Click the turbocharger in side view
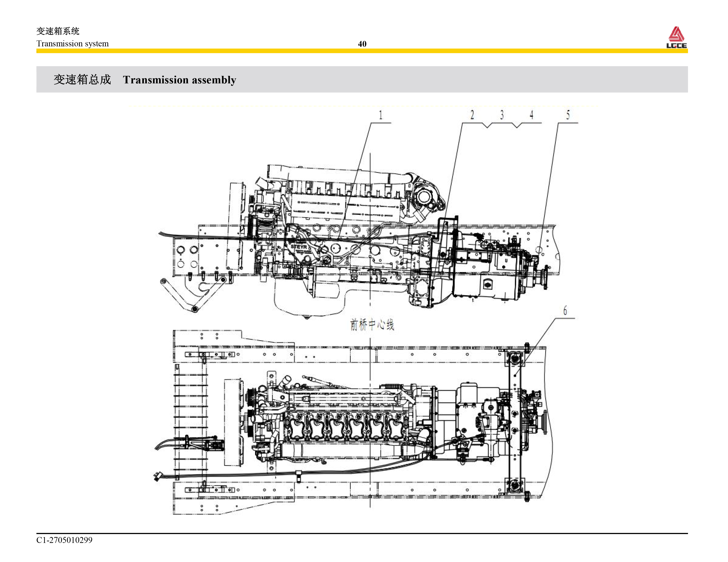Image resolution: width=728 pixels, height=562 pixels. point(424,196)
